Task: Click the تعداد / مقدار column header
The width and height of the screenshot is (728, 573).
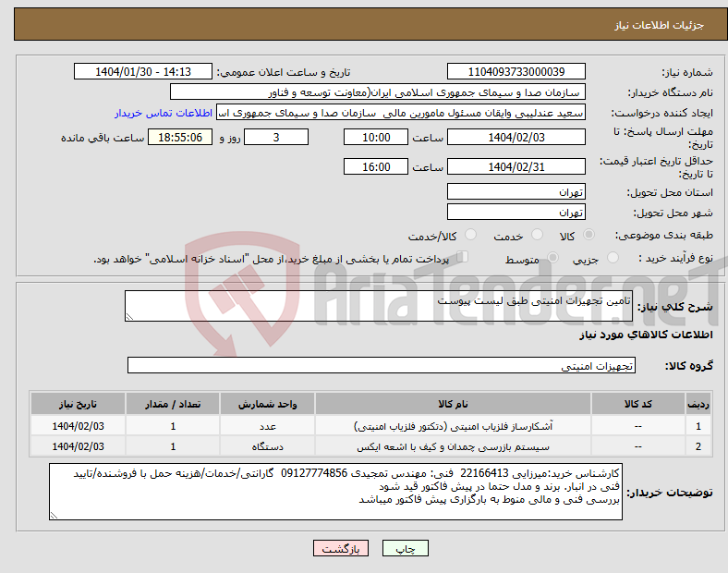Action: (173, 404)
